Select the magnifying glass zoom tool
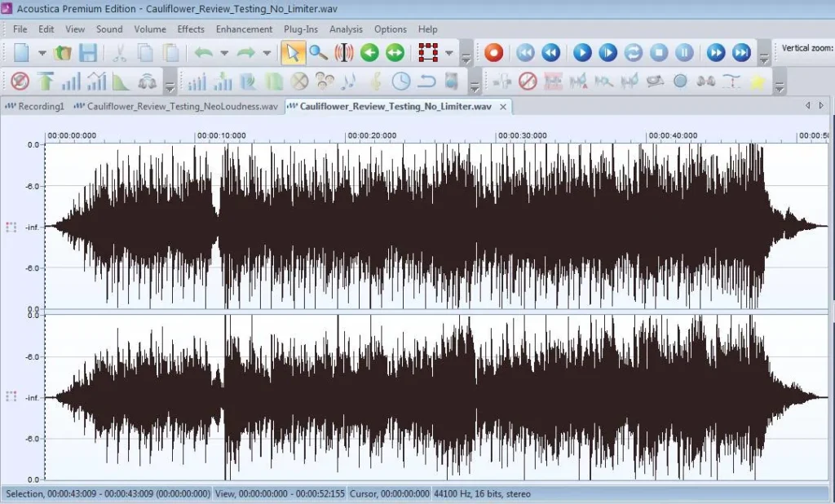Viewport: 835px width, 504px height. click(318, 53)
